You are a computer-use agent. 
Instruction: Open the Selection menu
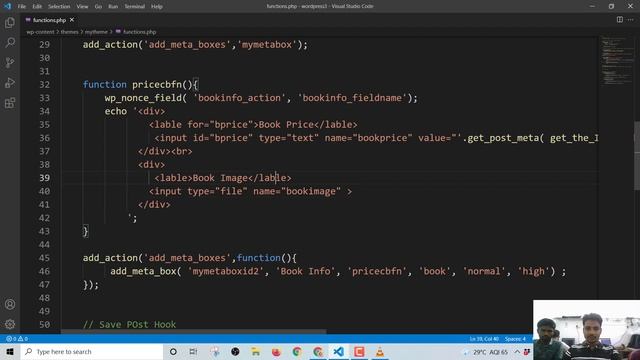(x=59, y=7)
